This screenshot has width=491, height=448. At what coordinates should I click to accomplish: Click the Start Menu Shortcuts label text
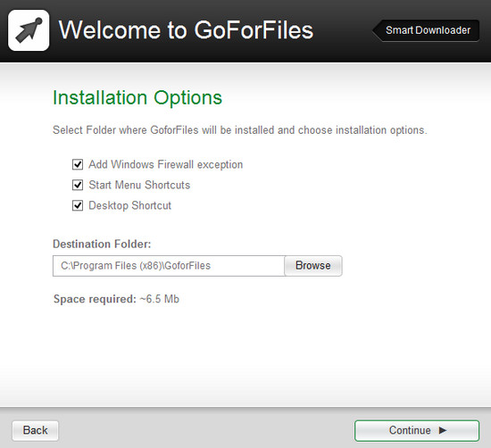coord(139,185)
